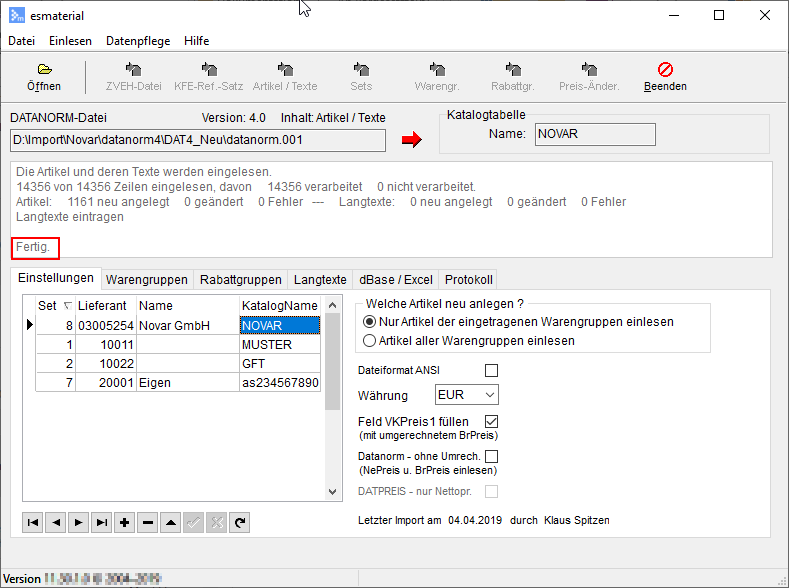
Task: Select Artikel aller Warengruppen einlesen option
Action: 369,341
